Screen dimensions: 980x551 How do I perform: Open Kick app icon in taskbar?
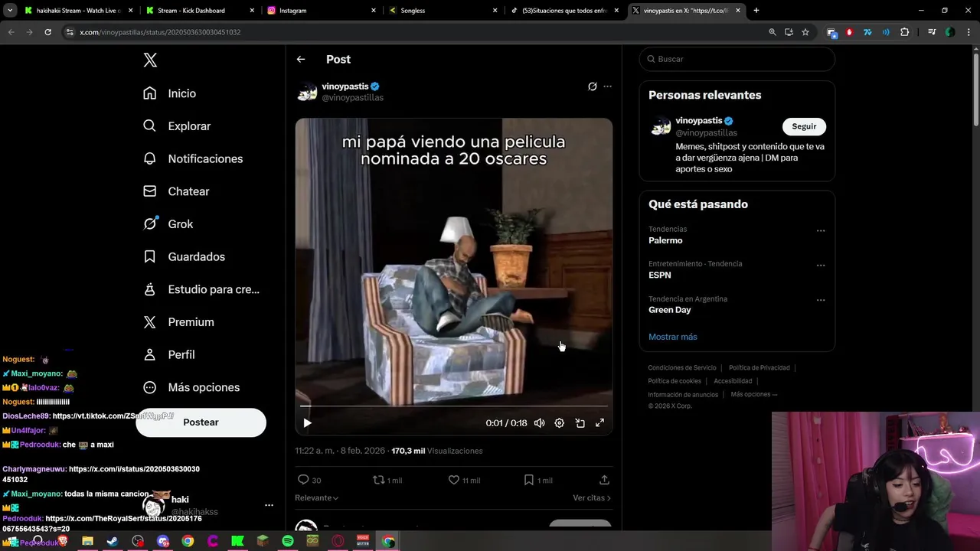237,542
